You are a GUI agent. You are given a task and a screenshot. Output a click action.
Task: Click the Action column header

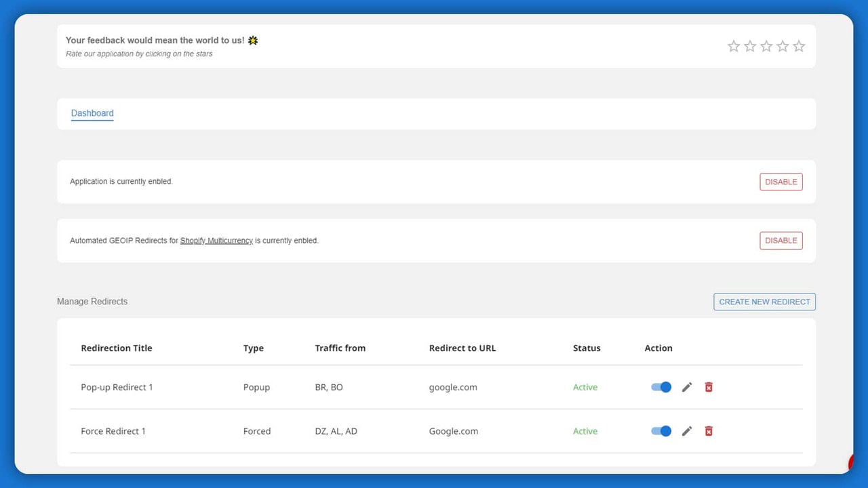click(658, 348)
